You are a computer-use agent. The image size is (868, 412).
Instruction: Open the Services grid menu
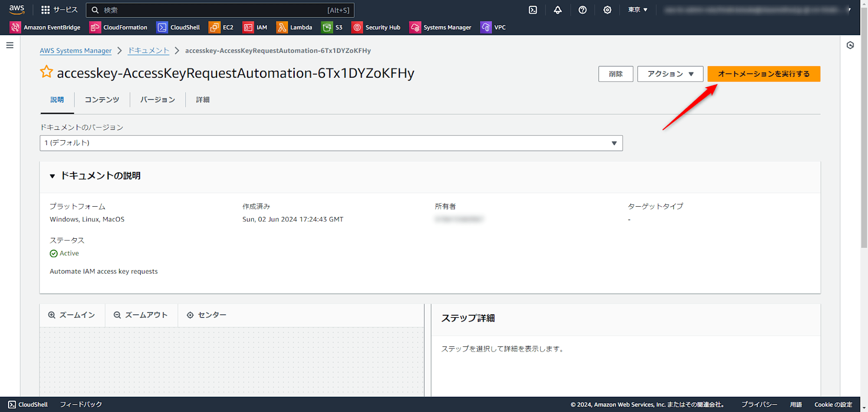pyautogui.click(x=59, y=10)
